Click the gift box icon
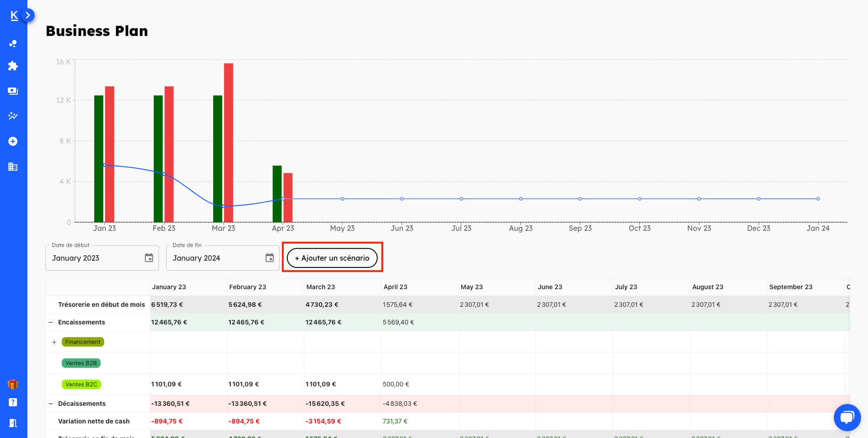Screen dimensions: 868x438 pos(13,384)
